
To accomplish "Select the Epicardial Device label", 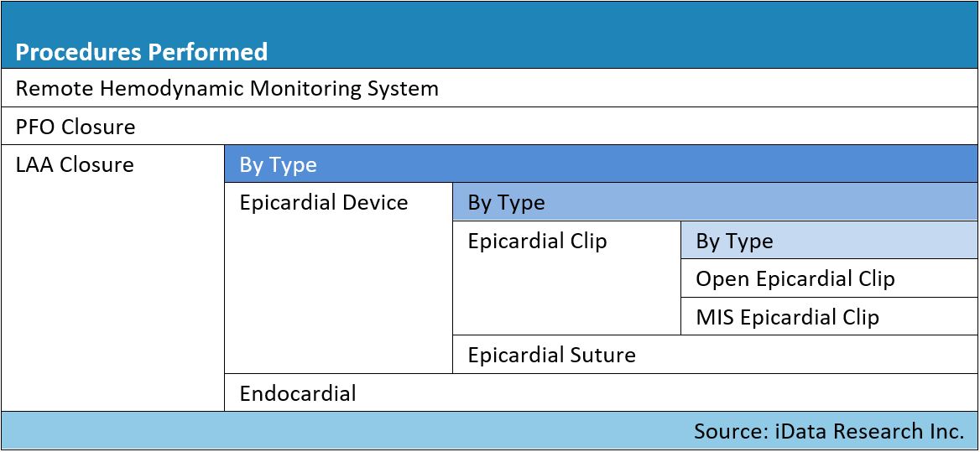I will coord(324,202).
